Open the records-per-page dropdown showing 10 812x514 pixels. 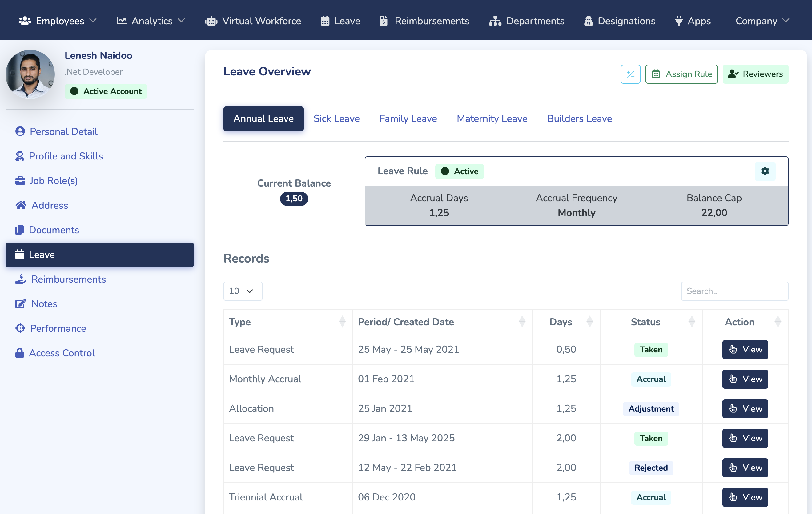[x=243, y=291]
